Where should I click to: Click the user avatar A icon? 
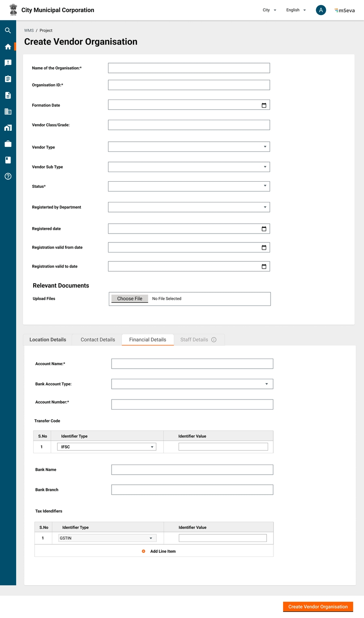(321, 10)
